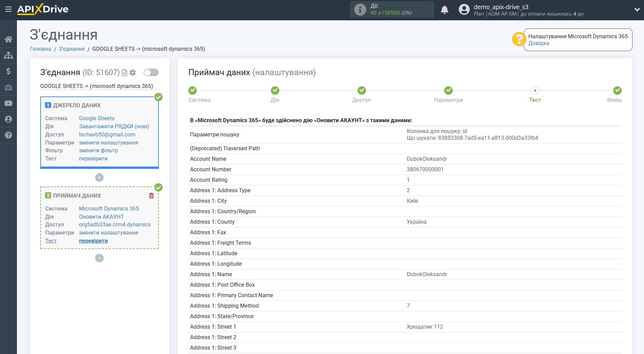Image resolution: width=644 pixels, height=354 pixels.
Task: Go to Параметри wizard step
Action: [448, 90]
